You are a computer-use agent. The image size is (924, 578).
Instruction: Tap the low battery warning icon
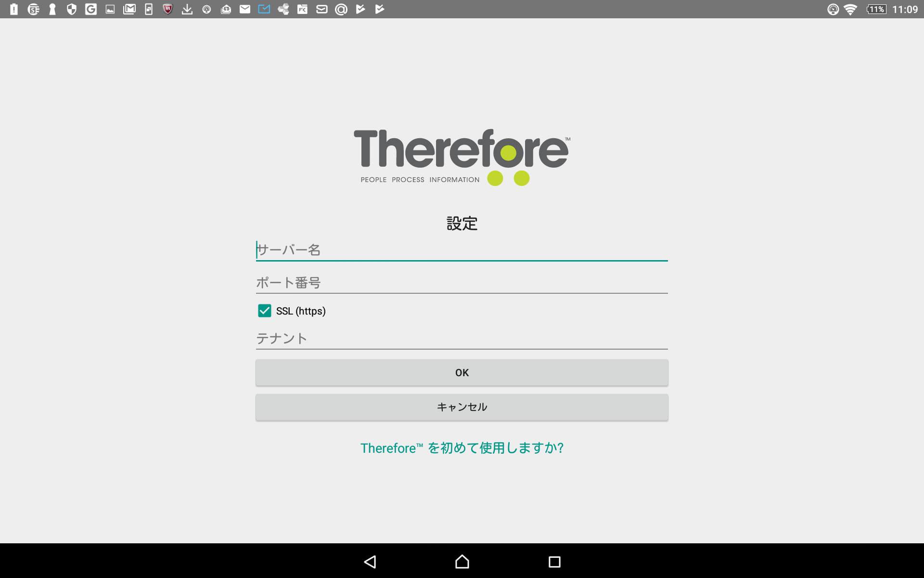pyautogui.click(x=14, y=9)
